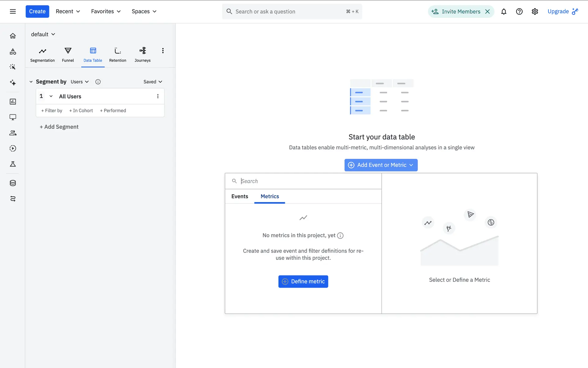Open the settings gear icon
588x368 pixels.
[x=535, y=12]
